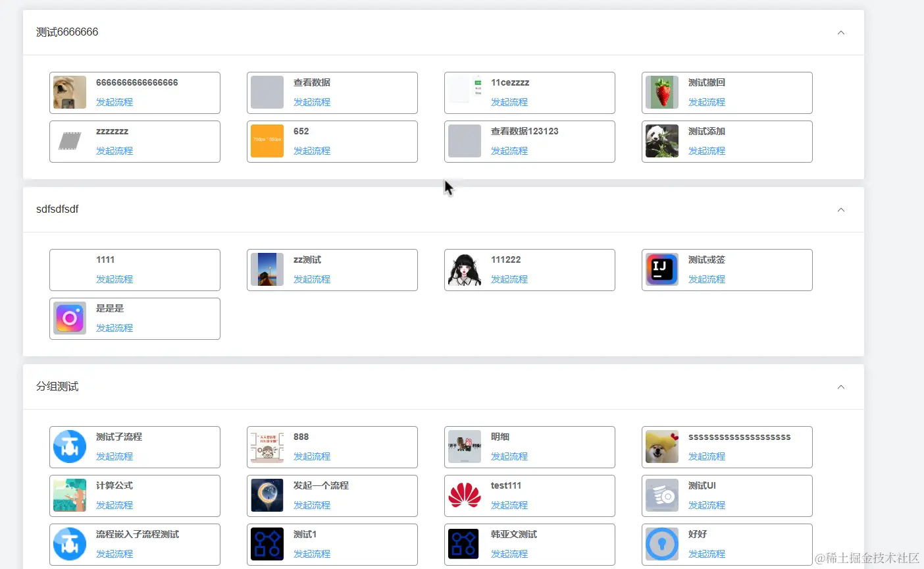The height and width of the screenshot is (569, 924).
Task: Click the Huawei logo icon for test111
Action: pyautogui.click(x=465, y=495)
